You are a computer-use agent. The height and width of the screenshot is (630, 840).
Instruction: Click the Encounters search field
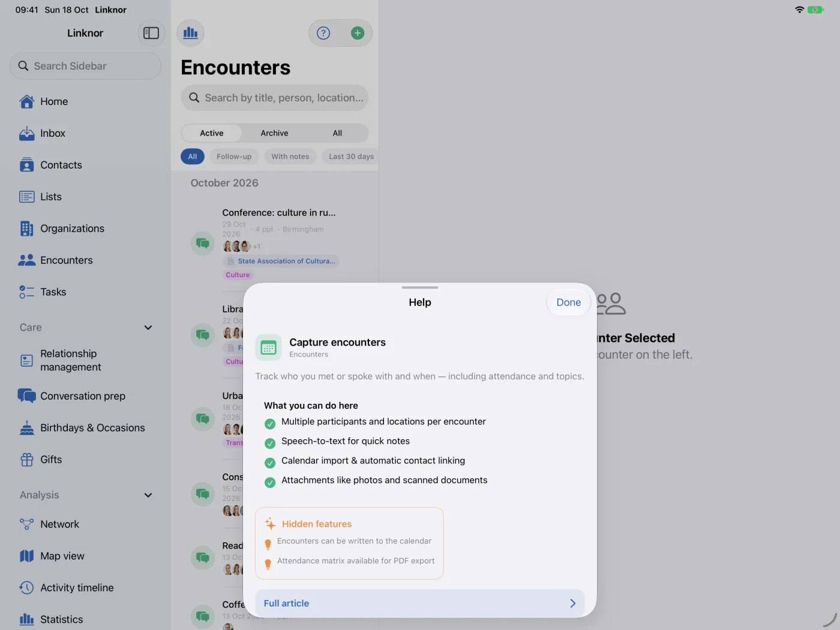(275, 98)
